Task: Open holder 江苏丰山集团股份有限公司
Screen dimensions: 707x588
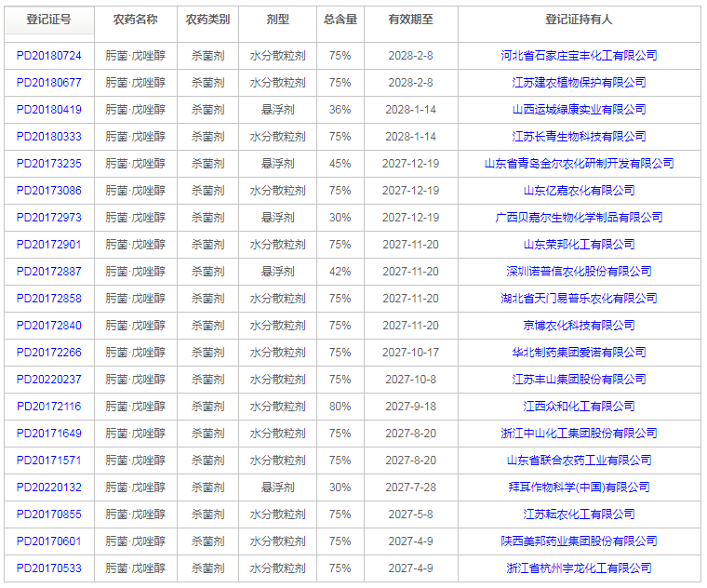Action: pos(579,380)
